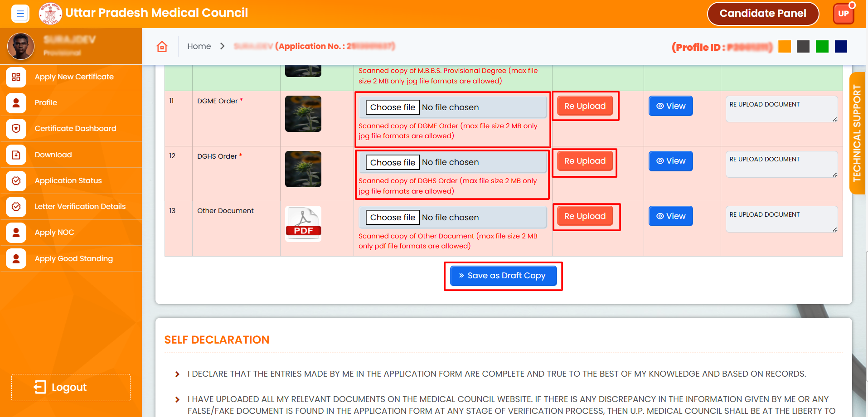868x417 pixels.
Task: Click the Certificate Dashboard shield icon
Action: (16, 129)
